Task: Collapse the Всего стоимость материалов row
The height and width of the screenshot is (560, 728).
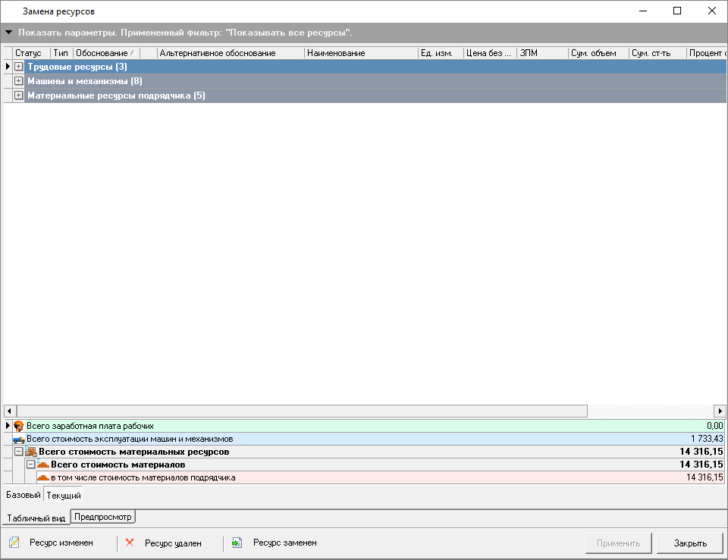Action: tap(30, 465)
